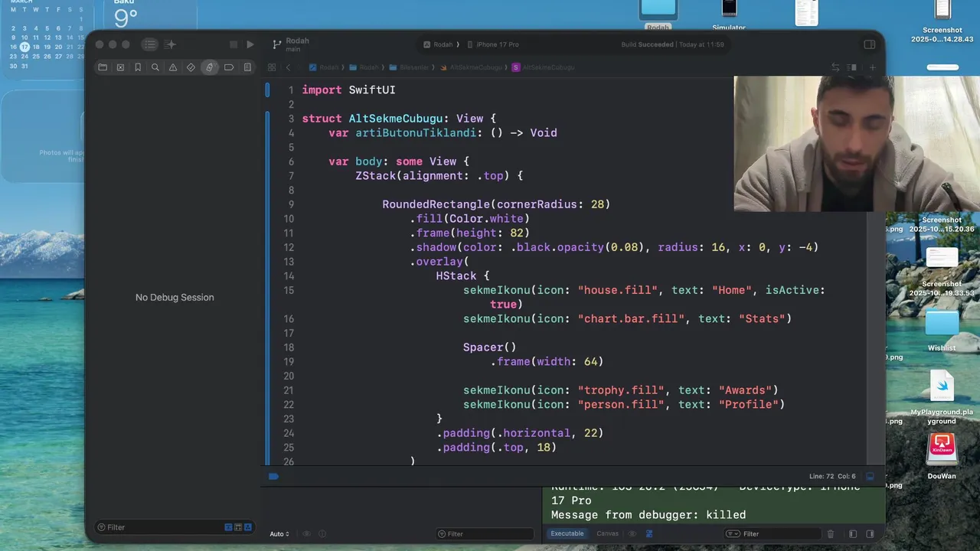The image size is (980, 551).
Task: Open the Auto variables scope dropdown
Action: coord(279,534)
